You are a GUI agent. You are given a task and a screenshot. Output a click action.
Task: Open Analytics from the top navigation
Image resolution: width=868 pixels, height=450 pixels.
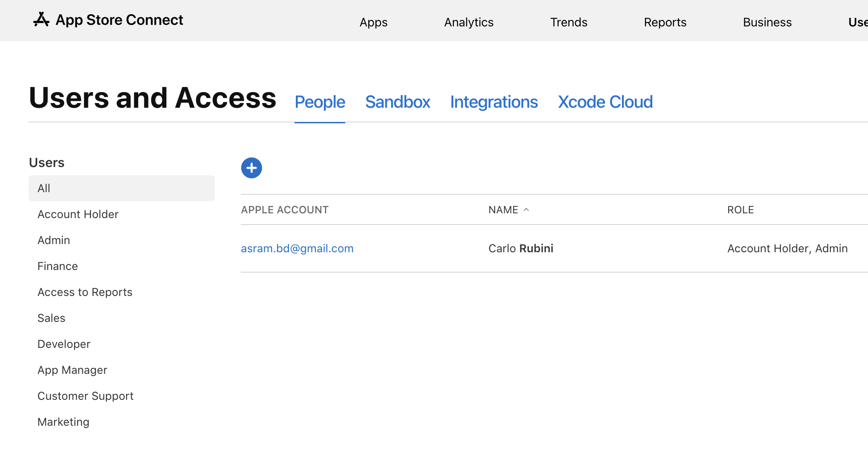pyautogui.click(x=469, y=22)
